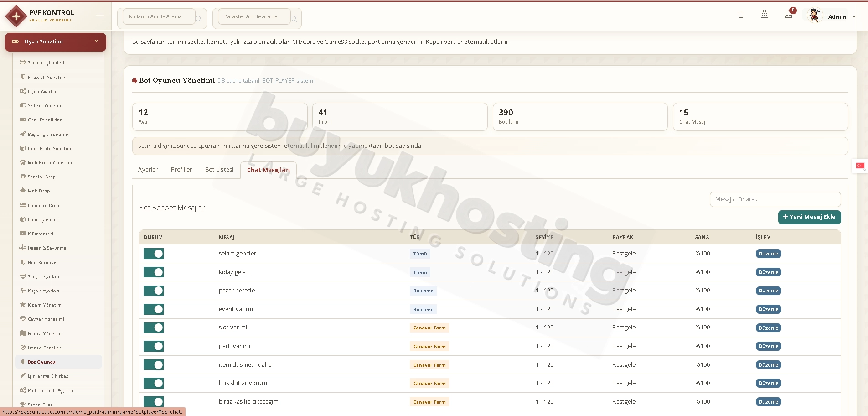Switch to the Ayarlar tab
The image size is (868, 416).
[x=148, y=170]
